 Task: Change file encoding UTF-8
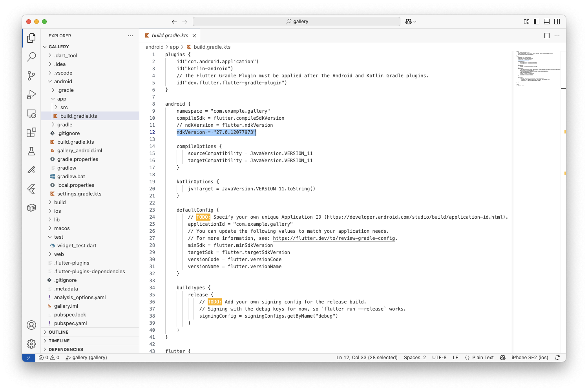[x=439, y=358]
